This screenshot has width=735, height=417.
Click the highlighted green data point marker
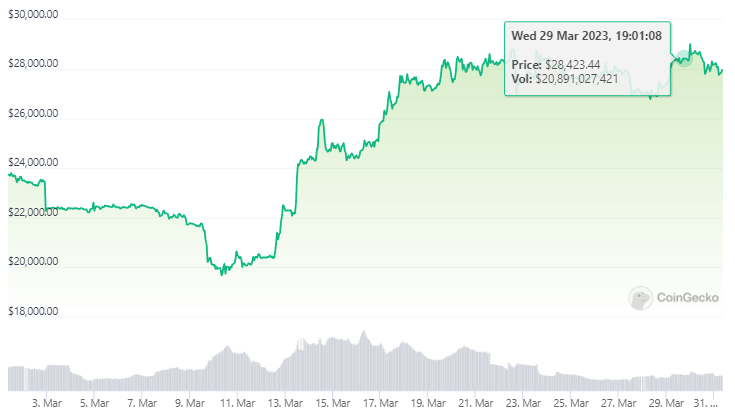coord(684,59)
